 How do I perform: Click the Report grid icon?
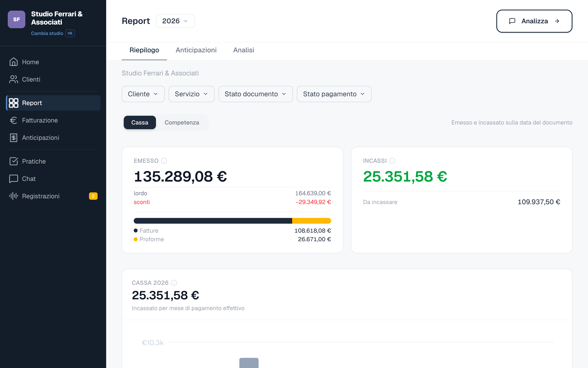14,103
